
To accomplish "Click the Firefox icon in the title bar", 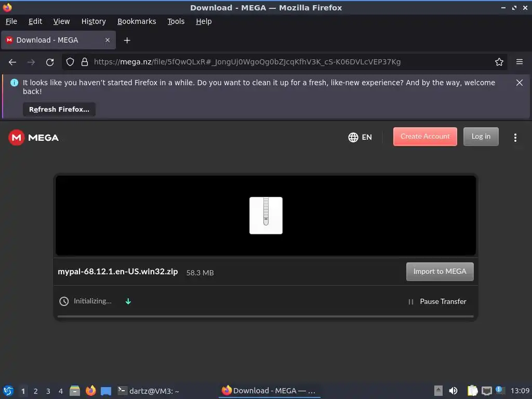I will 7,7.
